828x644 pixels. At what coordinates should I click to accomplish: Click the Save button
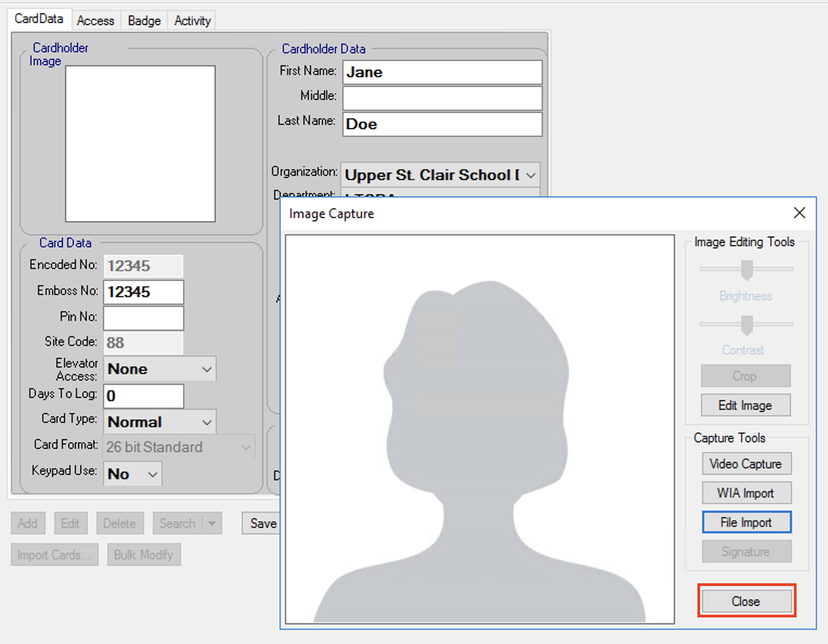click(x=262, y=523)
